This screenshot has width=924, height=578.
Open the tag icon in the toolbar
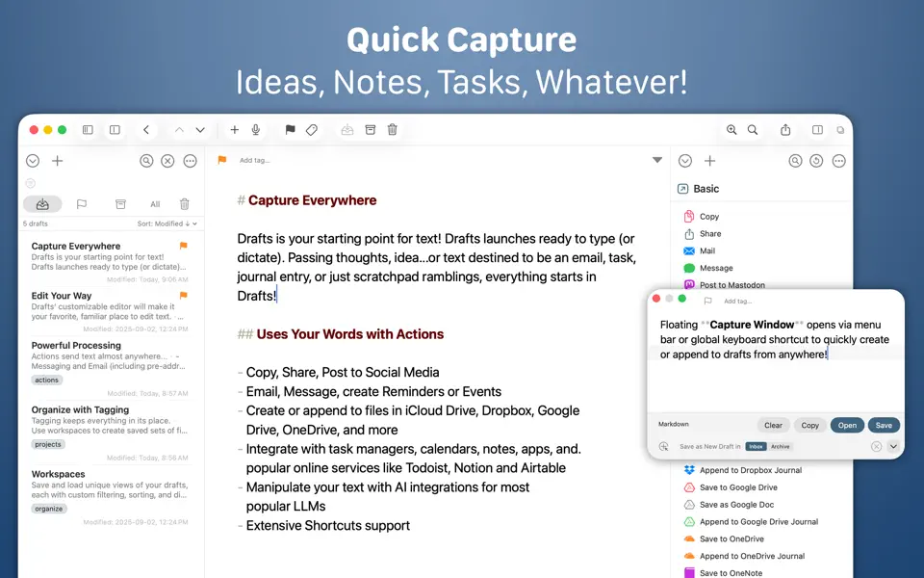(311, 129)
